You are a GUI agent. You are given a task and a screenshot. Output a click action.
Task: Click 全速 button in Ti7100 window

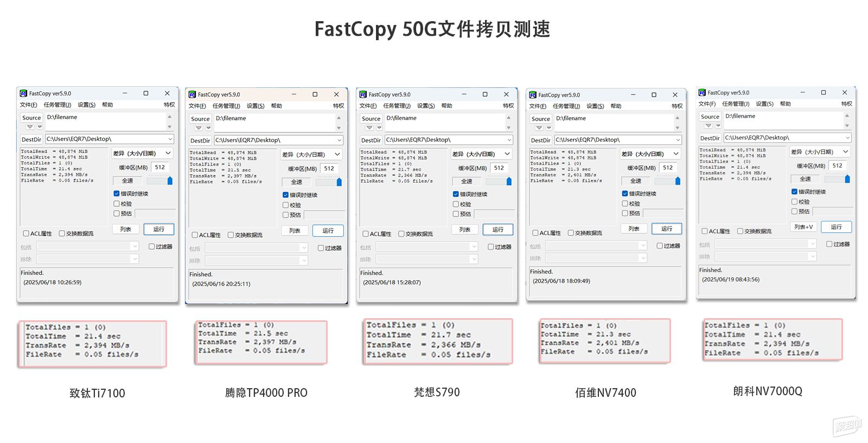pyautogui.click(x=127, y=181)
